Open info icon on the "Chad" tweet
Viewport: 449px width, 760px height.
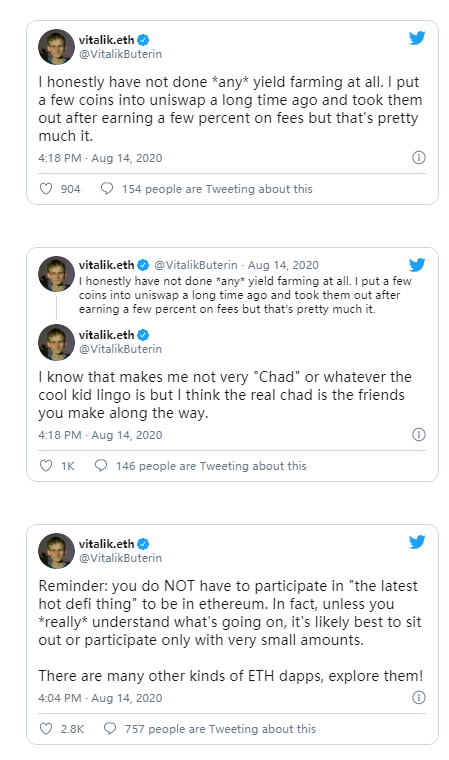418,434
